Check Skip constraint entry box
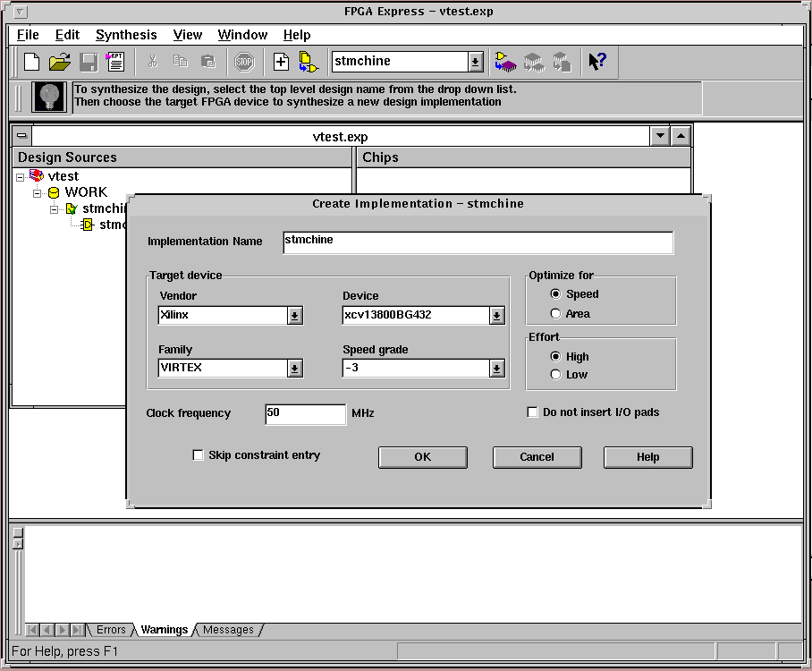The image size is (812, 671). coord(198,454)
